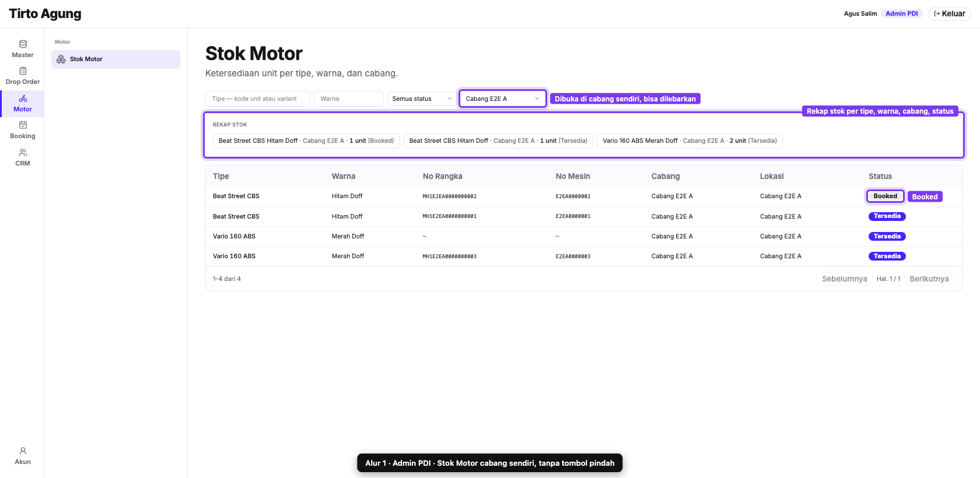Focus the Tipe filter input field
Image resolution: width=980 pixels, height=478 pixels.
(257, 99)
